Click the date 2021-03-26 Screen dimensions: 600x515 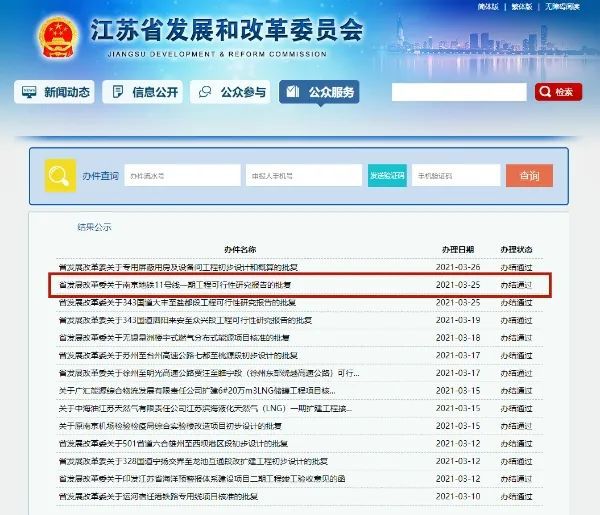coord(458,267)
